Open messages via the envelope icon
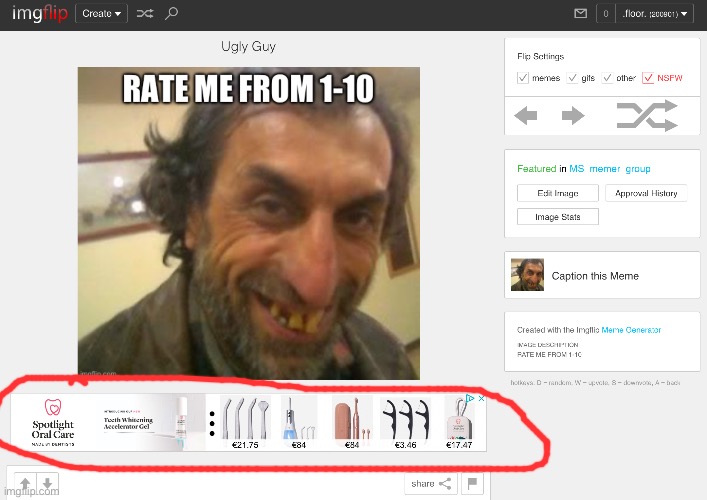707x500 pixels. coord(580,14)
